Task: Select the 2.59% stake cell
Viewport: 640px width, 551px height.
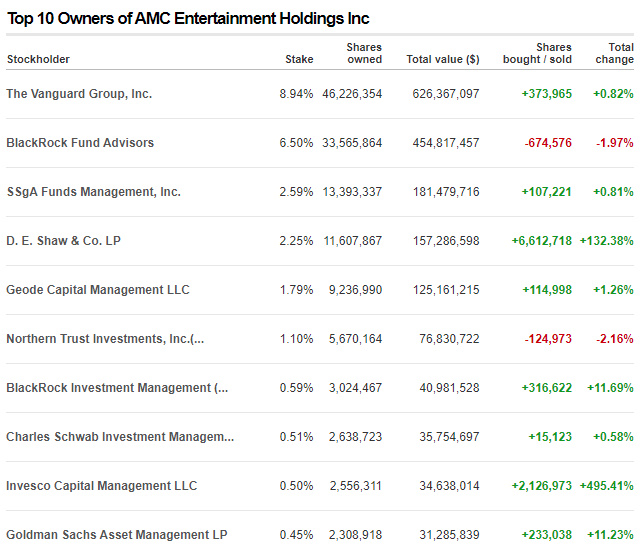Action: coord(296,192)
